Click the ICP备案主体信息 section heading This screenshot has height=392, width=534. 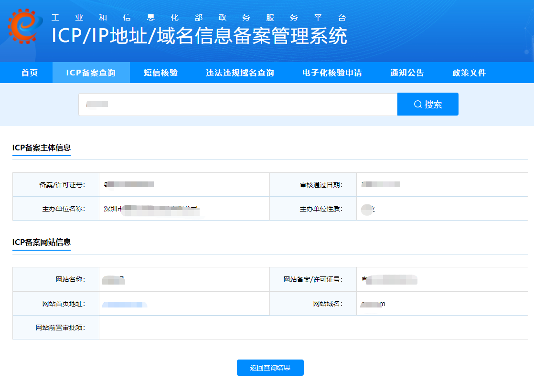click(42, 148)
